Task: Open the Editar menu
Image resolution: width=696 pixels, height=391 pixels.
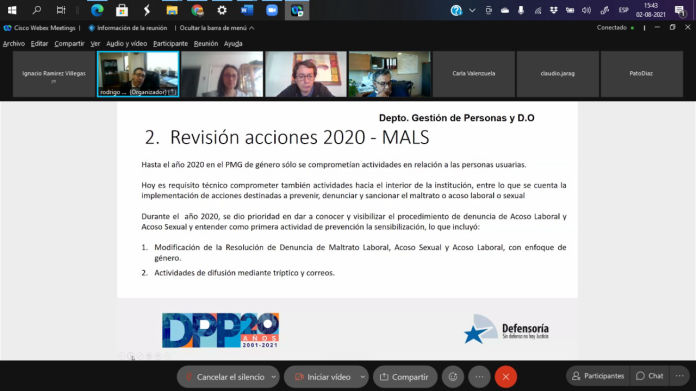Action: [x=39, y=43]
